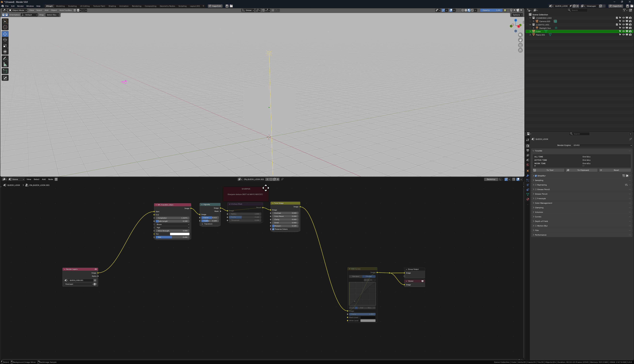Open the Bloom dropdown in MP_Transition_Glare

point(173,224)
